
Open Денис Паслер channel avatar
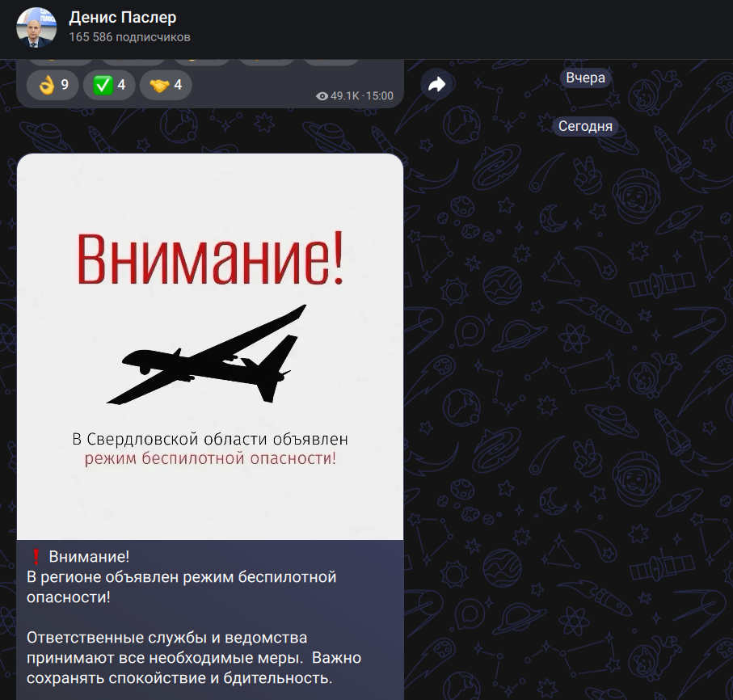pos(36,27)
